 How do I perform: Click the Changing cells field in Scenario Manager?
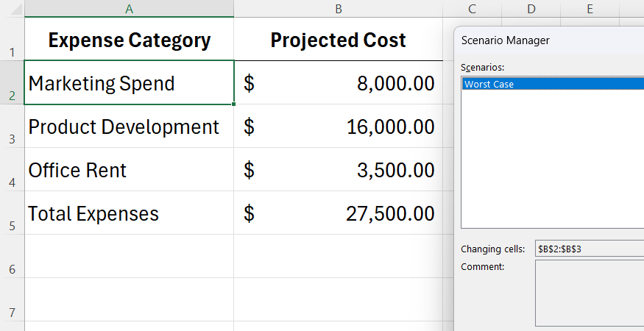pos(590,249)
